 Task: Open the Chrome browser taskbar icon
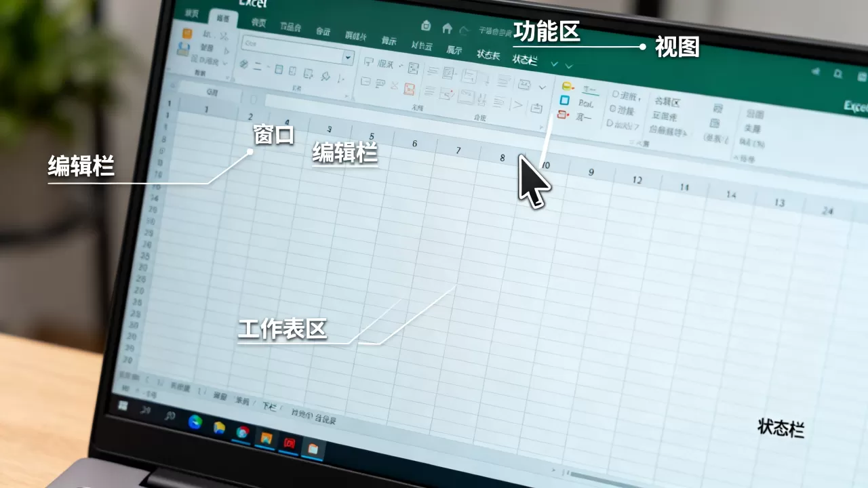242,432
